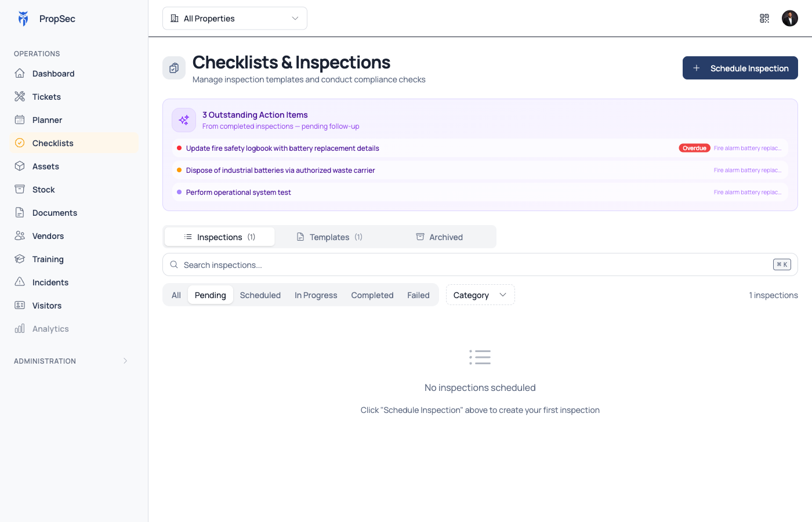
Task: Expand the Administration section
Action: tap(74, 361)
